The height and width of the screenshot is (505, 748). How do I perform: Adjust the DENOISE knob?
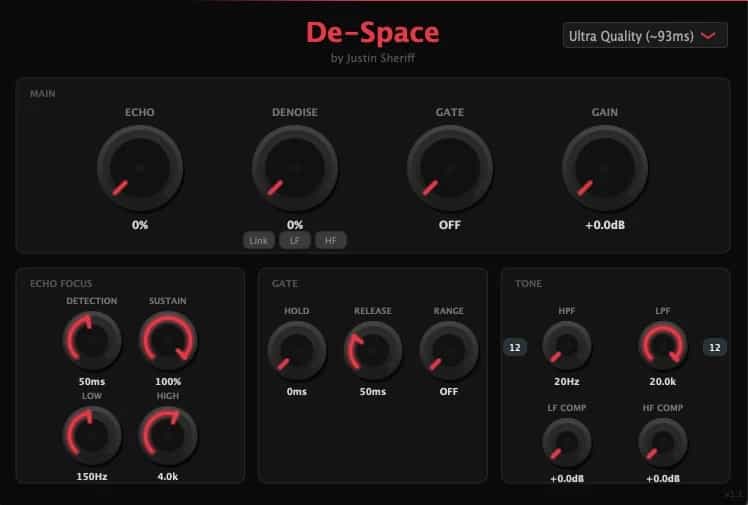click(x=295, y=168)
